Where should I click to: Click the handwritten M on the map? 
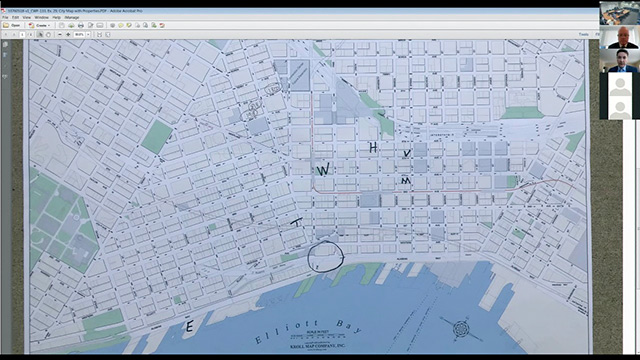coord(405,180)
